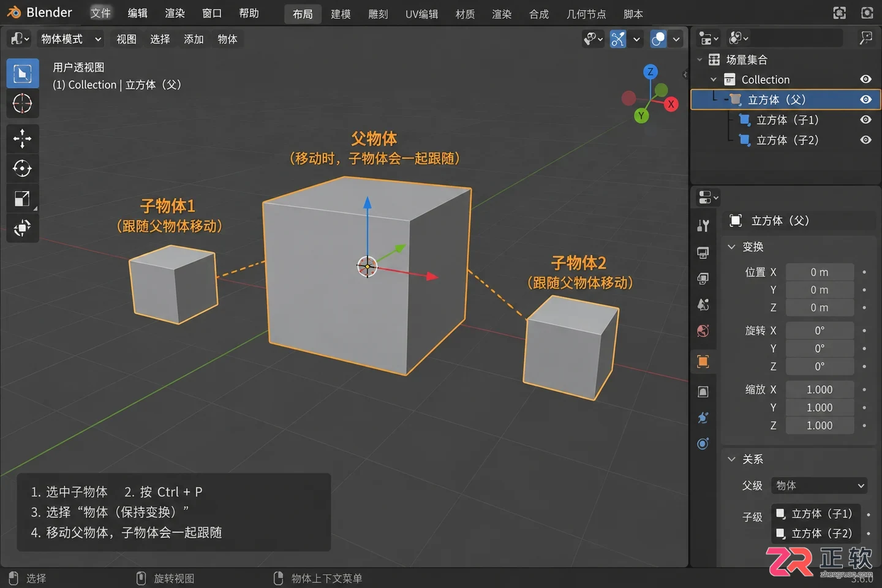
Task: Click the object icon beside 立方体（父）in properties header
Action: [x=736, y=221]
